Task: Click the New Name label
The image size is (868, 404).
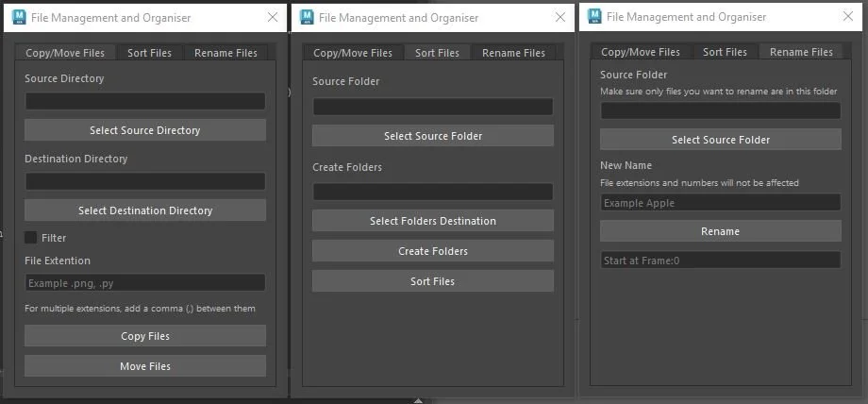Action: [x=626, y=165]
